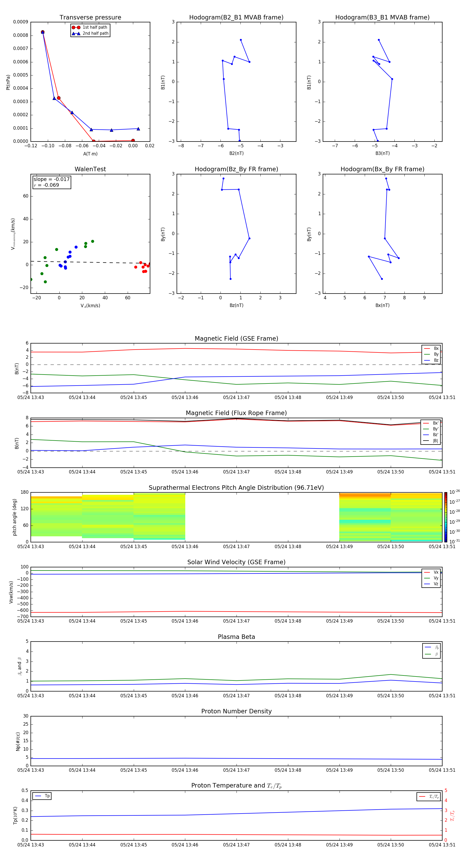This screenshot has height=868, width=473.
Task: Click the "V_remaining(km/s)" y-axis label
Action: tap(13, 234)
